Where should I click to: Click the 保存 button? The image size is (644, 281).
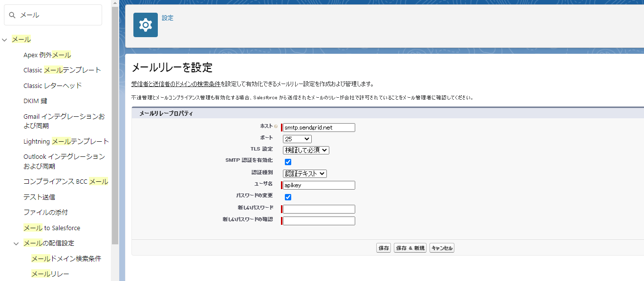coord(384,248)
